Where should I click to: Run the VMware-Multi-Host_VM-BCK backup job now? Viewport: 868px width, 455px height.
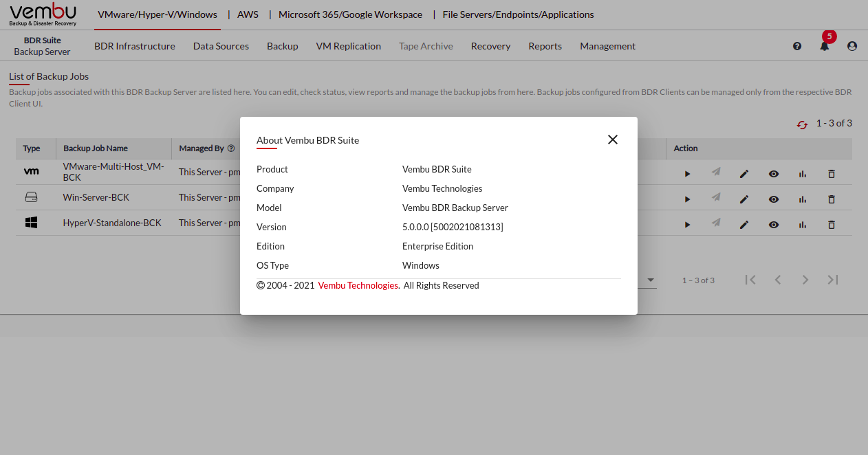[687, 174]
